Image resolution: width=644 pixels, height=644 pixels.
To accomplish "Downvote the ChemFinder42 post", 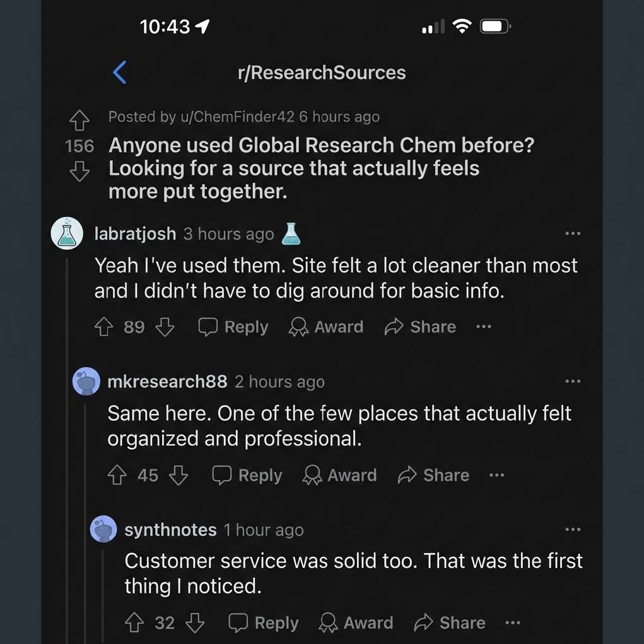I will (79, 171).
